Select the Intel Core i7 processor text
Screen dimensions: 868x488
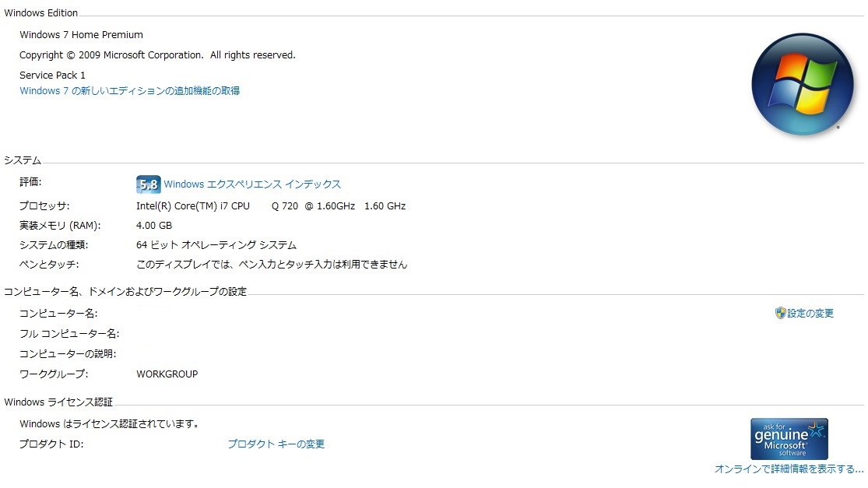click(270, 206)
